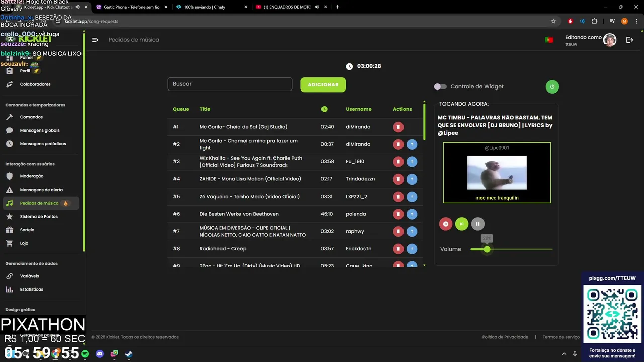Switch to the 100% enviando Cinefy tab
The width and height of the screenshot is (644, 362).
point(211,7)
